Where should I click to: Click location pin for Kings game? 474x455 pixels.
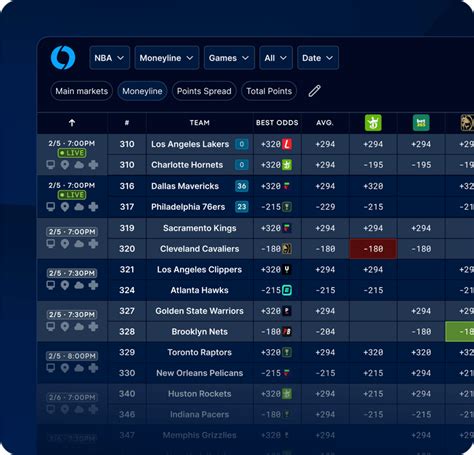tap(65, 244)
